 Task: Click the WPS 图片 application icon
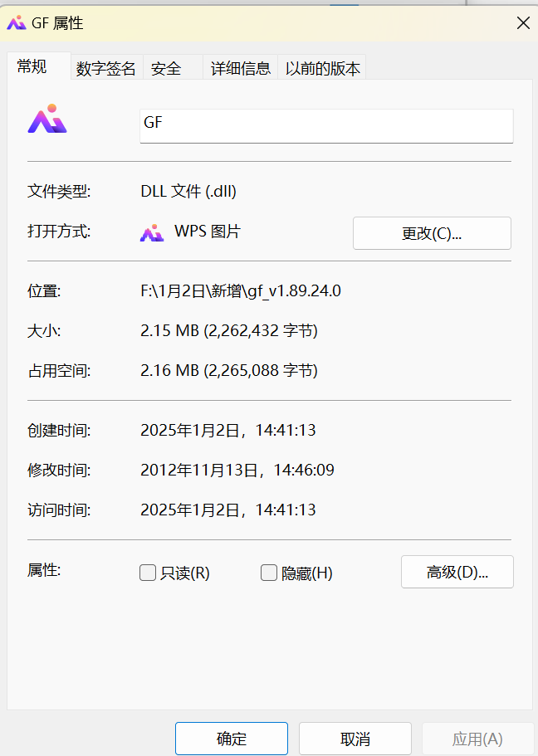(x=151, y=232)
